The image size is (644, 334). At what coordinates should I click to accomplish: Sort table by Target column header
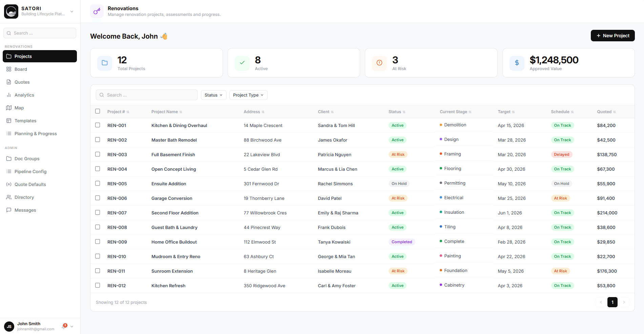tap(506, 112)
